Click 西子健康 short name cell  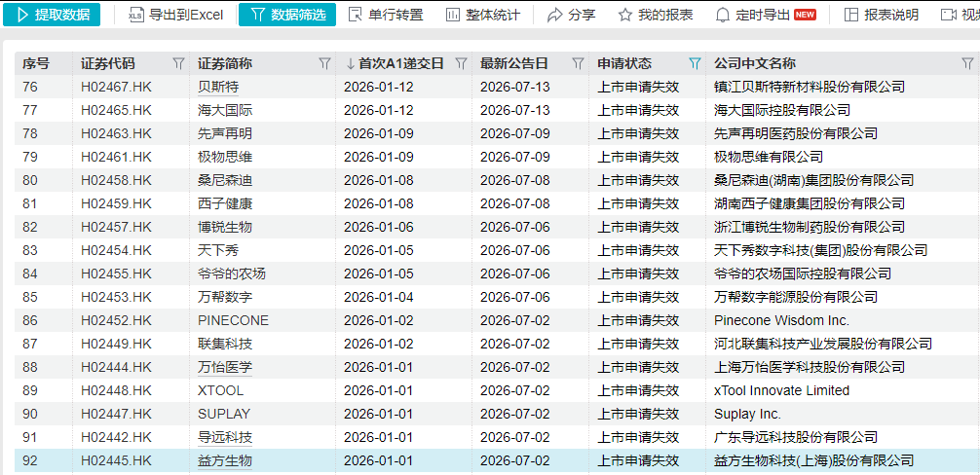click(x=225, y=203)
